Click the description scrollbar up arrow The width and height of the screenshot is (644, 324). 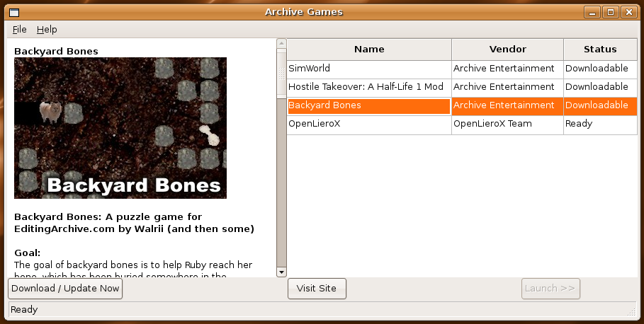click(281, 43)
